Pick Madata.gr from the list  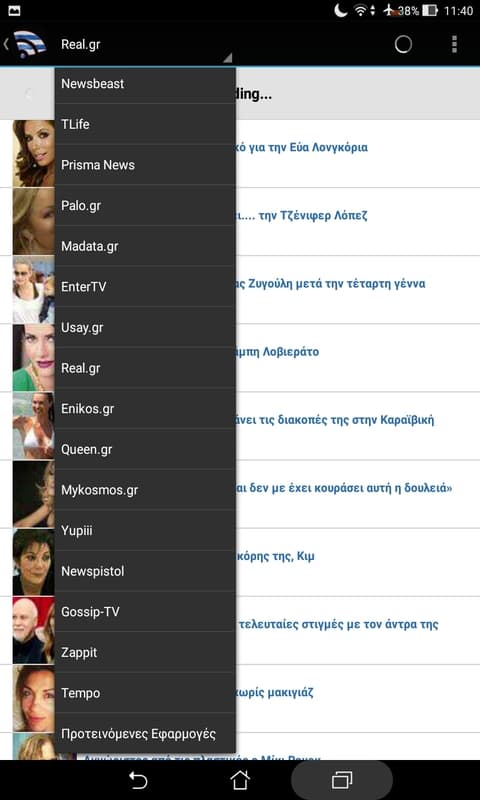click(145, 246)
